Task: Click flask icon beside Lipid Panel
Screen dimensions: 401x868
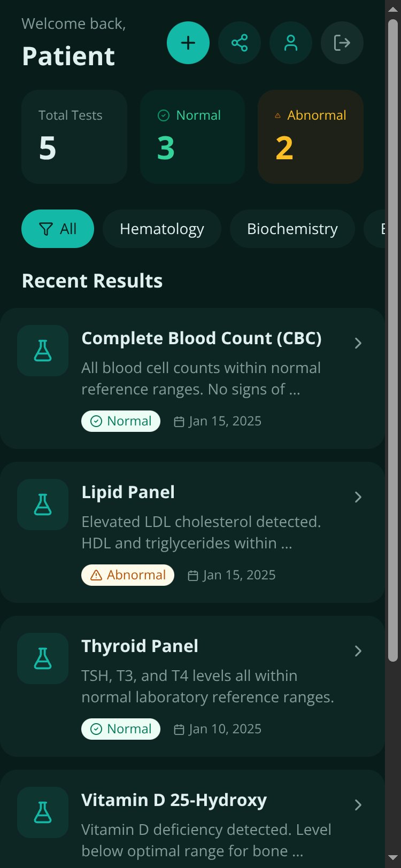Action: tap(43, 505)
